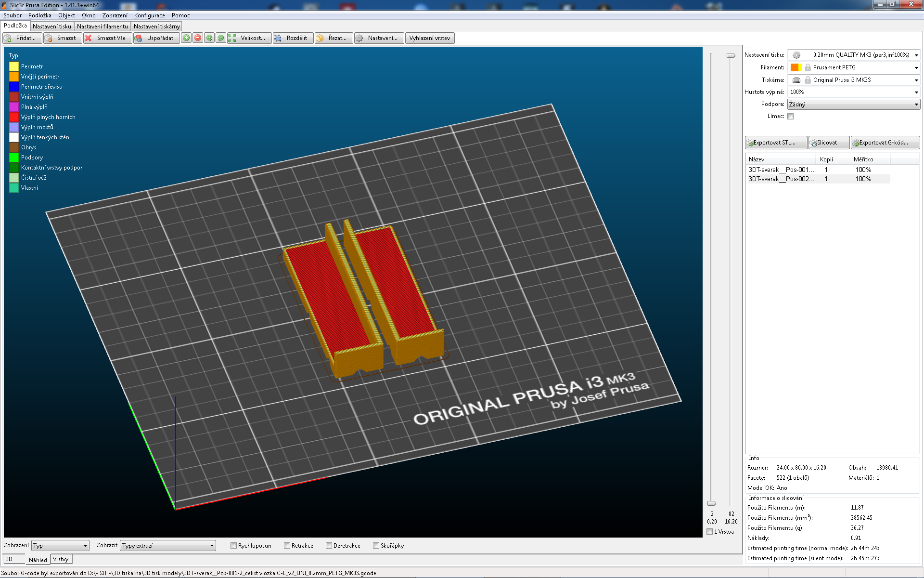Click the green plus add-copy icon
Viewport: 924px width, 578px height.
(186, 38)
